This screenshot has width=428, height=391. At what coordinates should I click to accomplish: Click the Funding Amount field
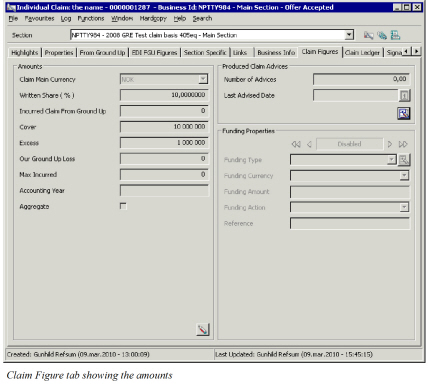coord(350,192)
